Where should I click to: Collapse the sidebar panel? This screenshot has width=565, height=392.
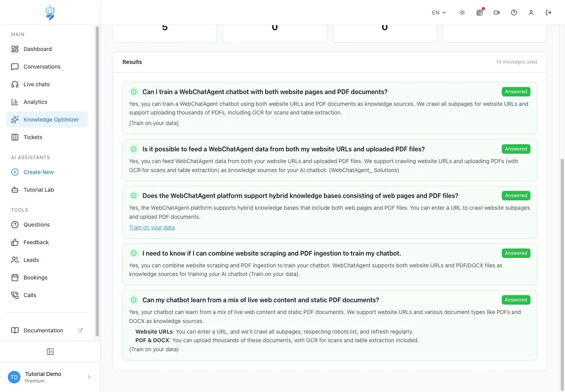click(x=50, y=352)
